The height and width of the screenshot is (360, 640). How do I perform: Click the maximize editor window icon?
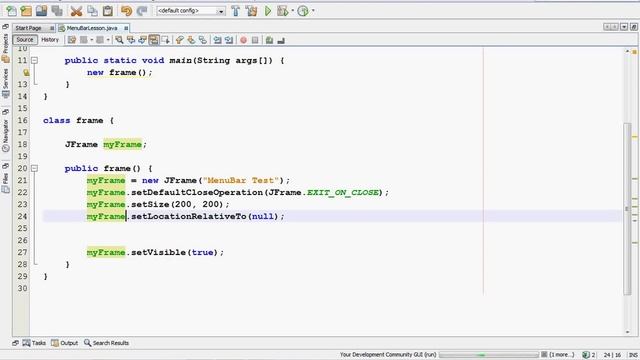coord(633,27)
